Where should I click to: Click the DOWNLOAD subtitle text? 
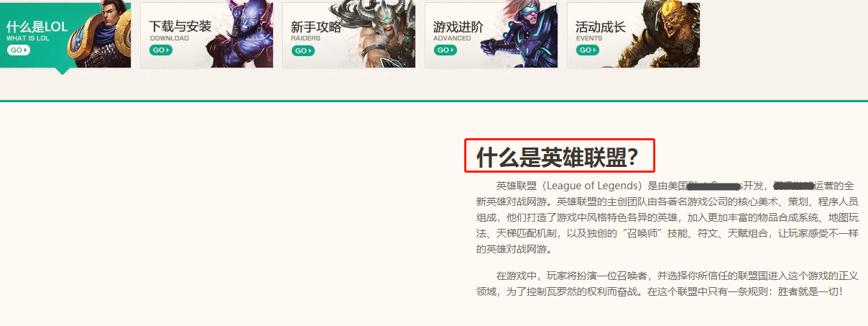click(x=170, y=38)
